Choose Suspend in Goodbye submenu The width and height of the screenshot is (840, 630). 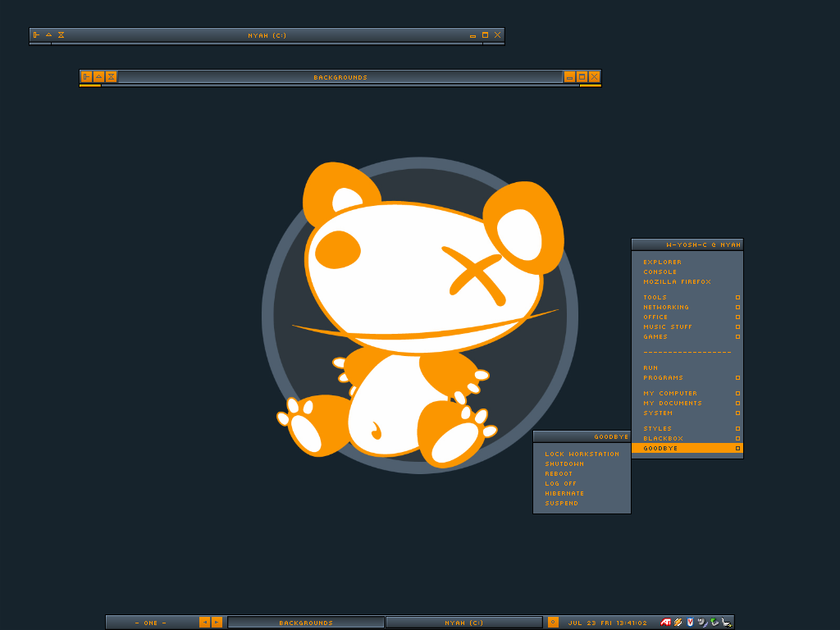(582, 503)
